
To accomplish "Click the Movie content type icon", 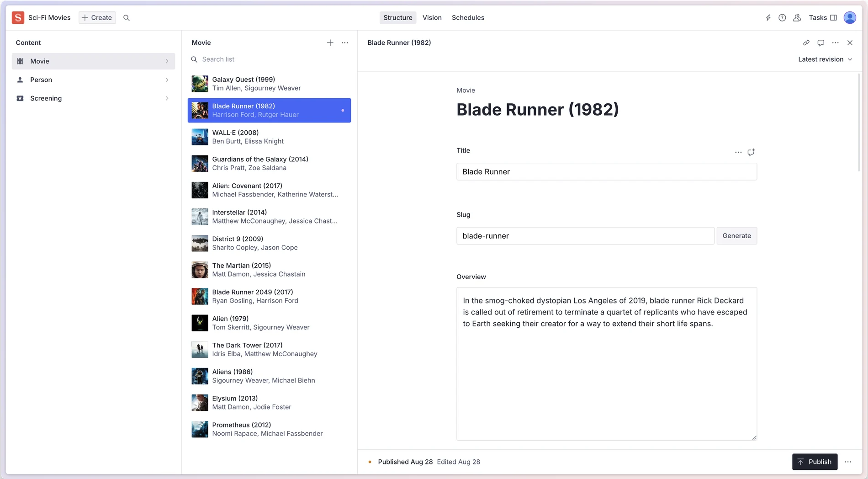I will click(x=20, y=61).
